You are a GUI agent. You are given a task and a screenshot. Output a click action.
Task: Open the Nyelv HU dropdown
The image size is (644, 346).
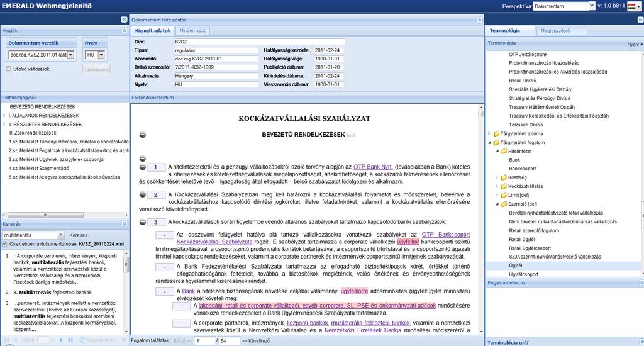[x=101, y=55]
